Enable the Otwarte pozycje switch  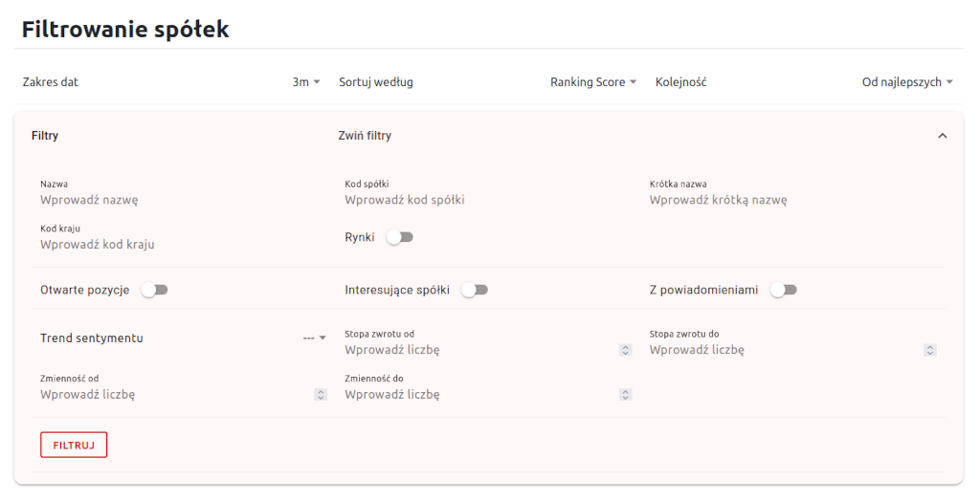click(x=154, y=290)
